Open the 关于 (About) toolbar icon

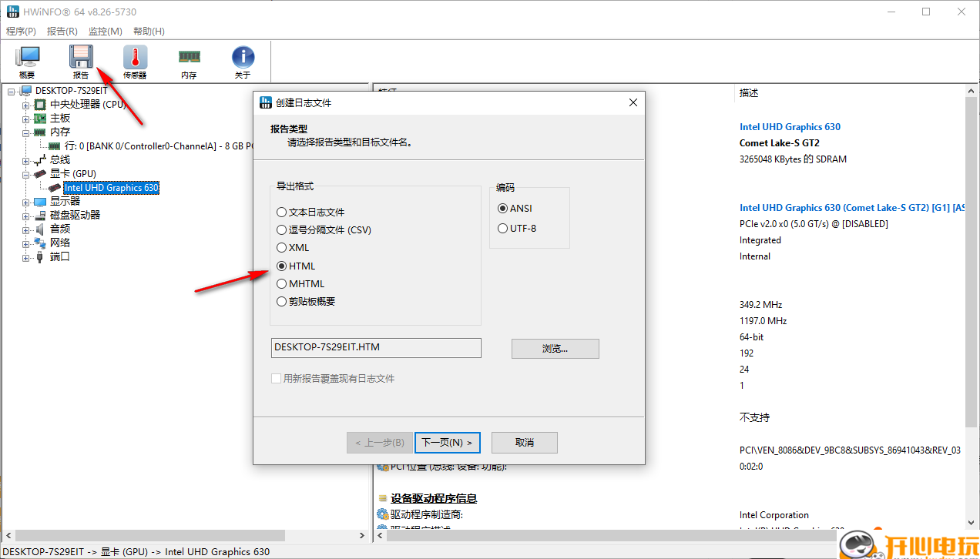pyautogui.click(x=243, y=58)
